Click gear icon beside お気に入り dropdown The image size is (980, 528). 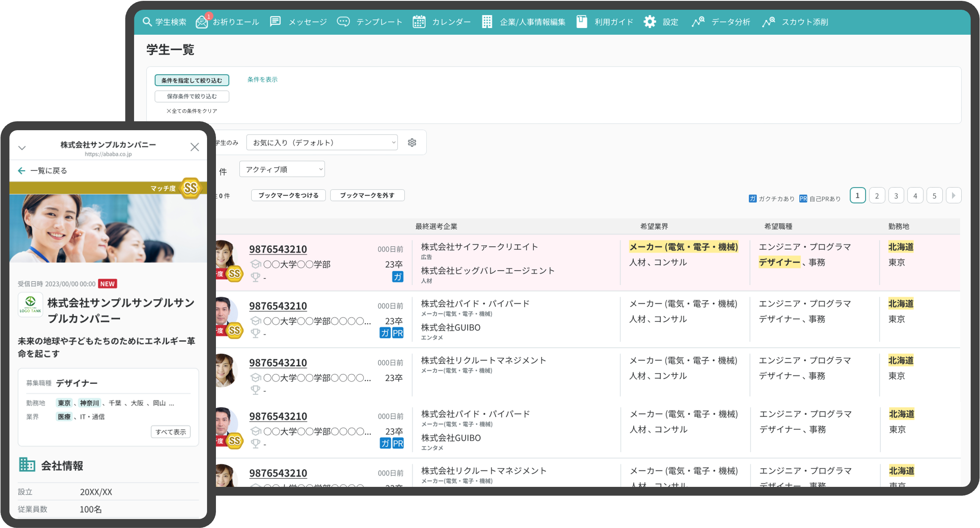412,142
